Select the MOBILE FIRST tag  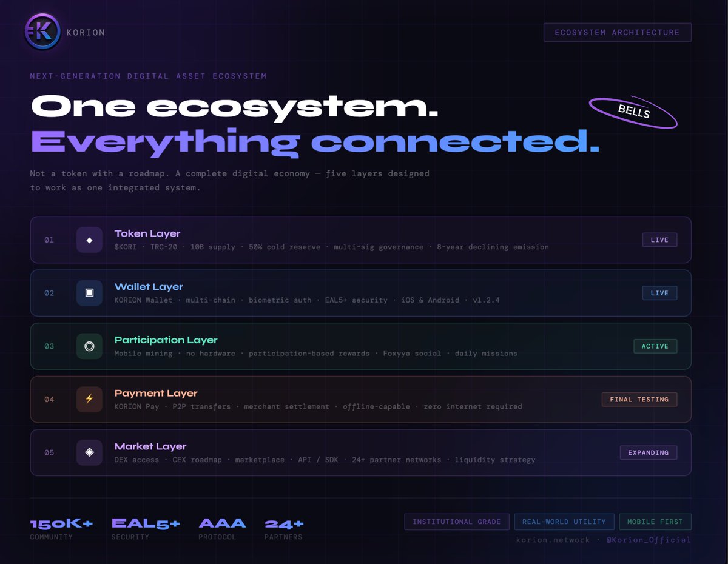click(x=655, y=522)
